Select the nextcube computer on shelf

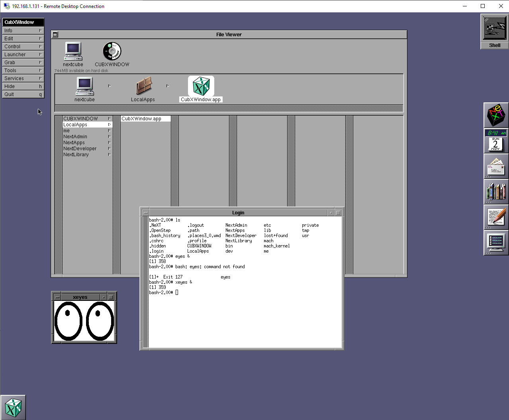point(73,52)
